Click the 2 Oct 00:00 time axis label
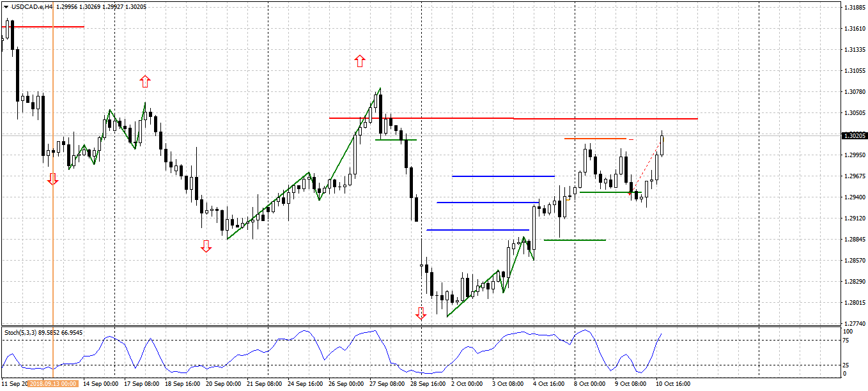 (467, 384)
